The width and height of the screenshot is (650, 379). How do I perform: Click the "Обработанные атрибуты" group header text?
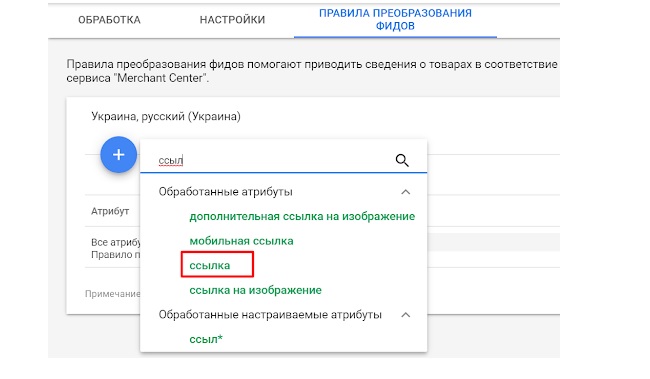tap(226, 192)
